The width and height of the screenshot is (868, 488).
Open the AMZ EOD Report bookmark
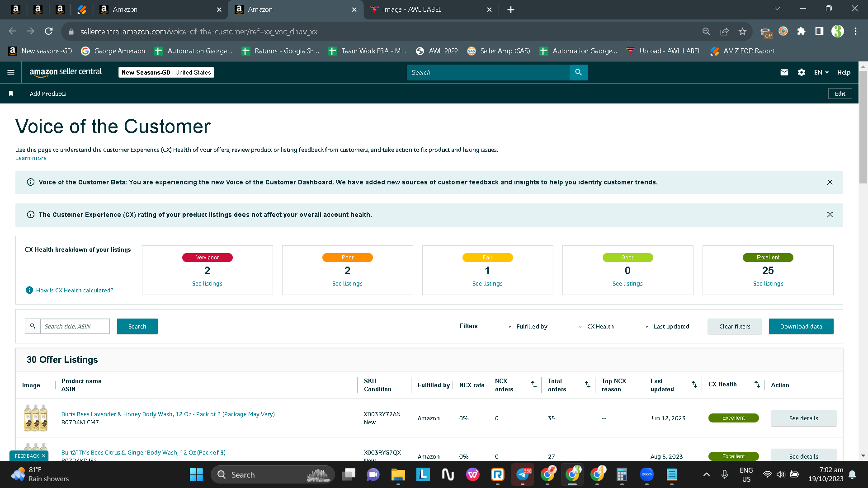coord(743,51)
